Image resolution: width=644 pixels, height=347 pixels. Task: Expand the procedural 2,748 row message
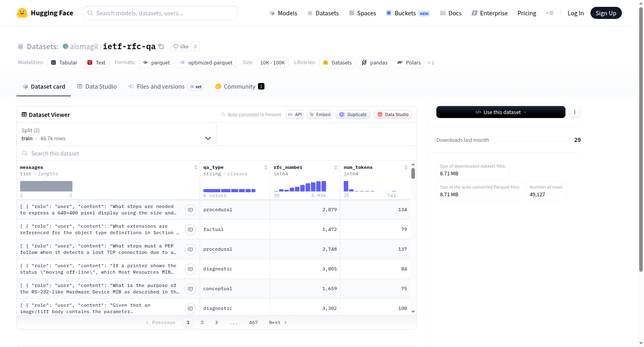click(190, 249)
